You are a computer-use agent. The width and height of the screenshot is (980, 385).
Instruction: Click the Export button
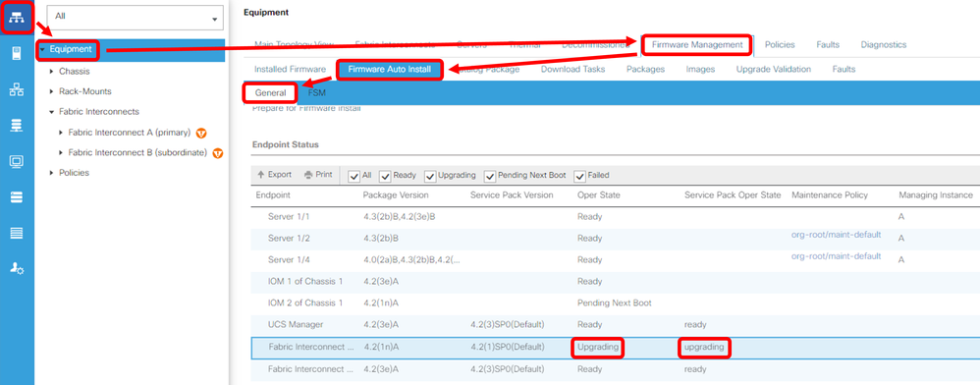(275, 175)
